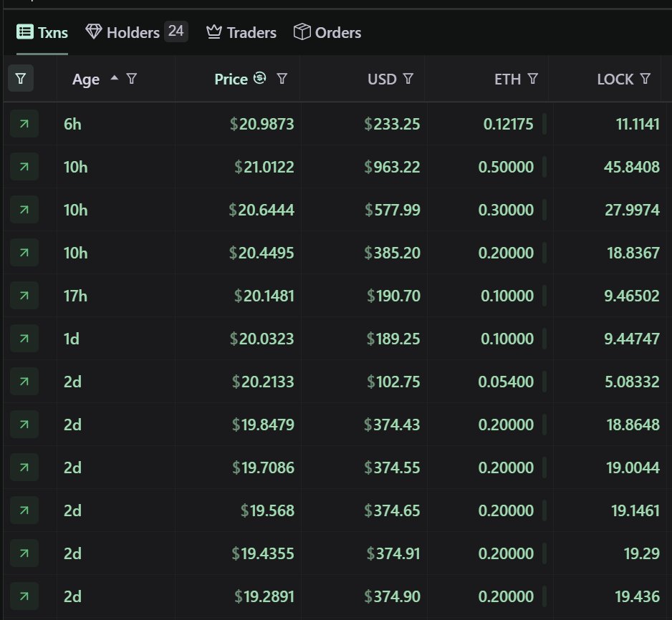Click the USD value $374.65
Image resolution: width=672 pixels, height=620 pixels.
[392, 510]
